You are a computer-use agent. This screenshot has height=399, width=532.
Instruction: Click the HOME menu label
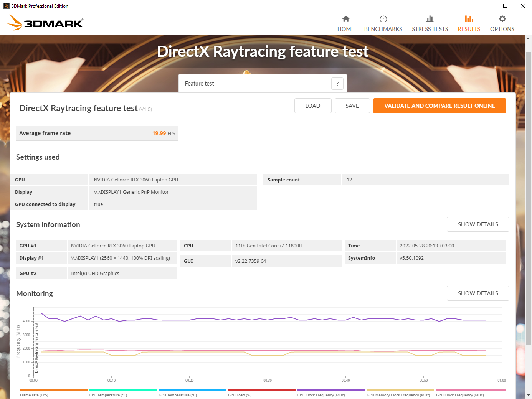[346, 29]
